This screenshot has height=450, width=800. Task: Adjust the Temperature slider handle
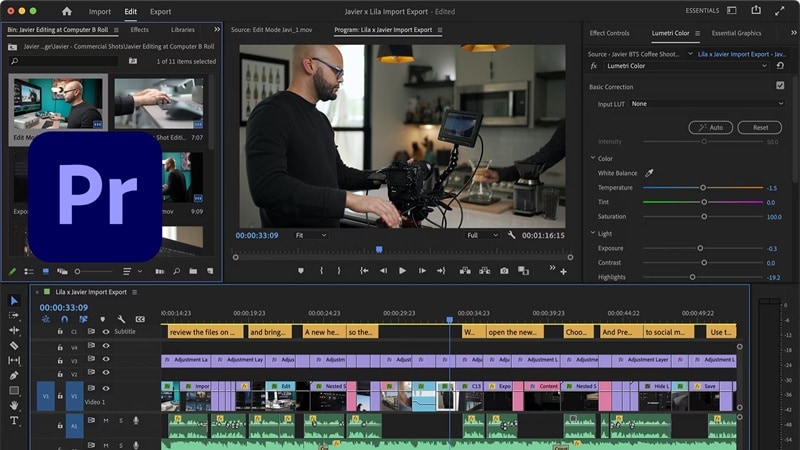pos(703,188)
